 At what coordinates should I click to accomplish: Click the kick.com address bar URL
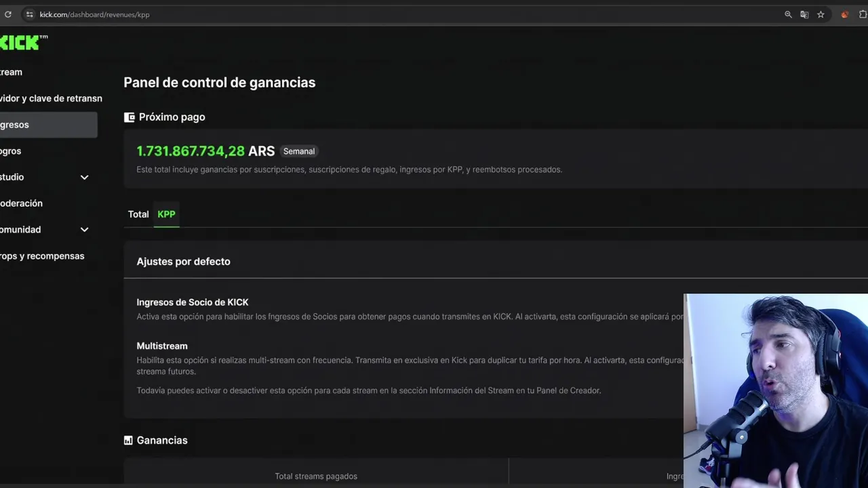tap(94, 14)
